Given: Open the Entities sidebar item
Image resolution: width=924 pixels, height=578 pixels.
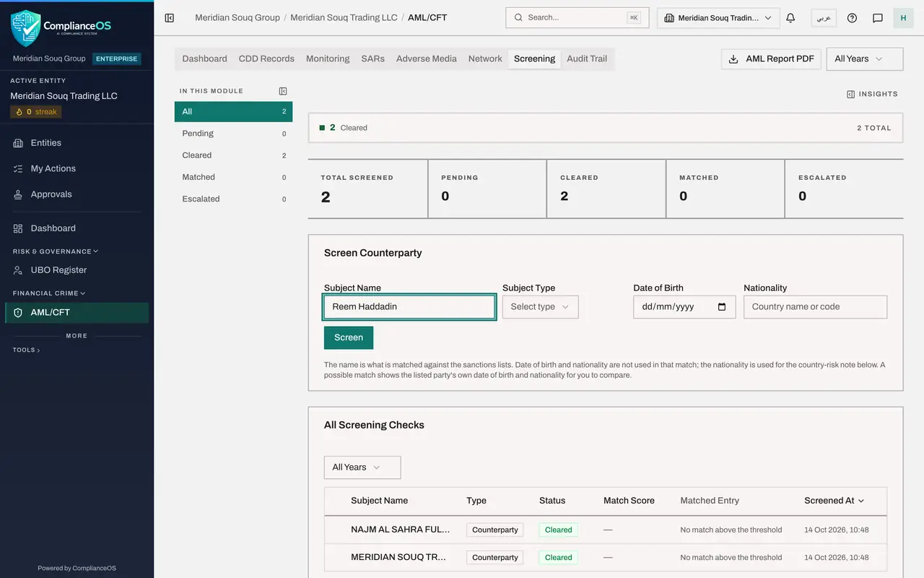Looking at the screenshot, I should click(77, 143).
